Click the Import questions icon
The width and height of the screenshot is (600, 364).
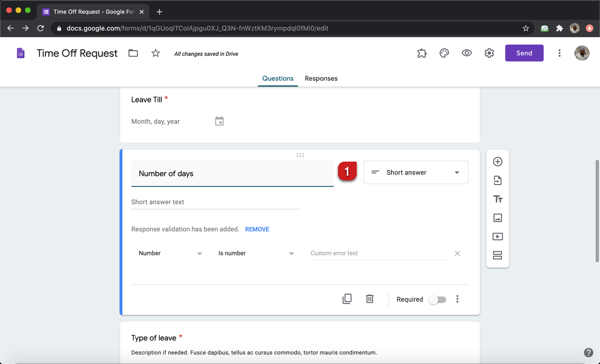[497, 180]
